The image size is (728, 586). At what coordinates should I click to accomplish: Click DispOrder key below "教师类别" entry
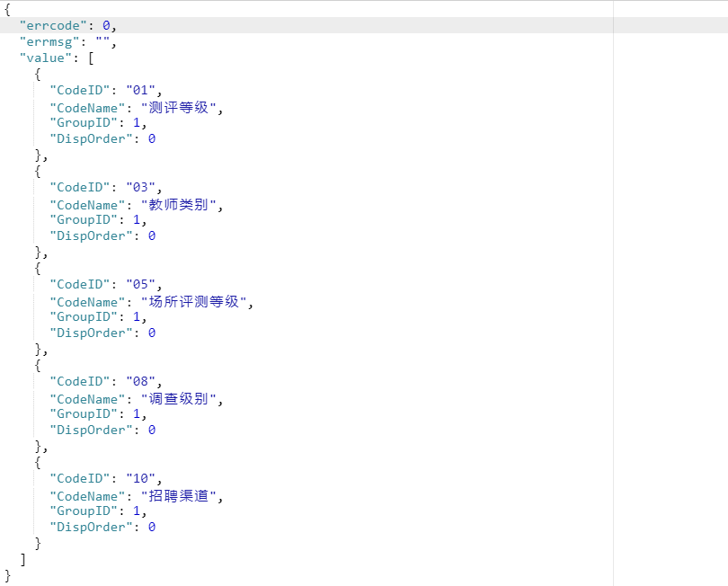[x=91, y=235]
